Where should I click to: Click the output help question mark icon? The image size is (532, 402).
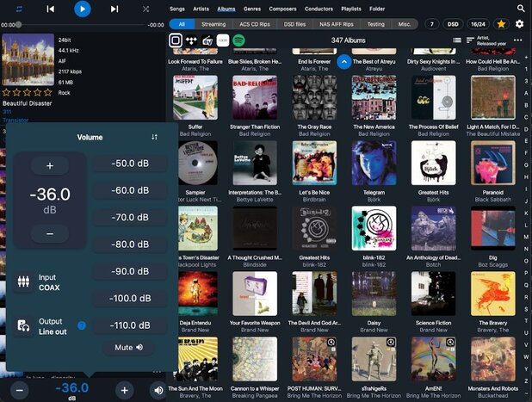click(x=82, y=325)
